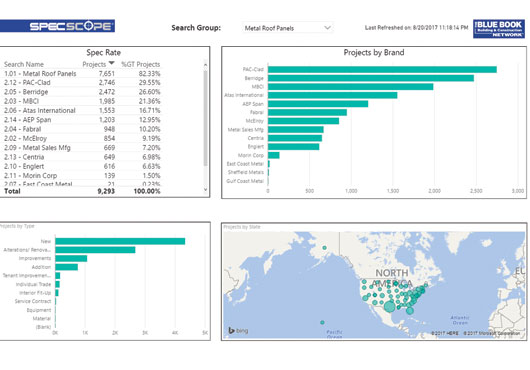Click the SpecScope logo
Screen dimensions: 530x370
point(57,26)
